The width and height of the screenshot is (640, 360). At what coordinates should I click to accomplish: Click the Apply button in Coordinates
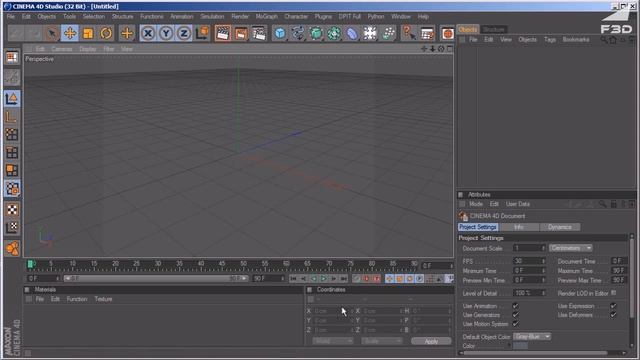(x=431, y=341)
